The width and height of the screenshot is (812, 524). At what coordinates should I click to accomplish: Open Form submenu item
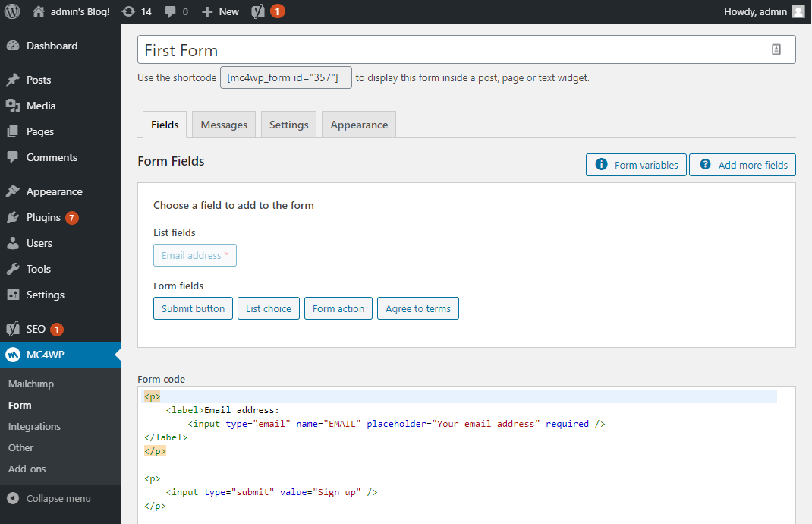point(20,406)
